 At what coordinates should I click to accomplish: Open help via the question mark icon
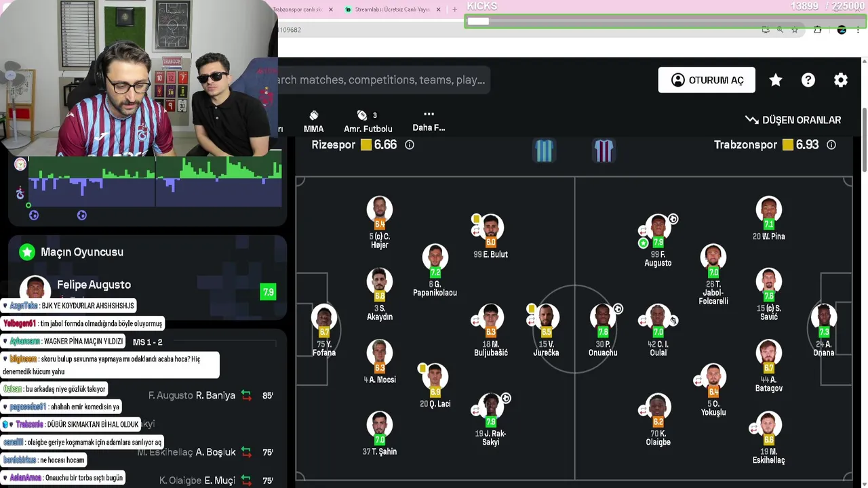click(x=808, y=80)
